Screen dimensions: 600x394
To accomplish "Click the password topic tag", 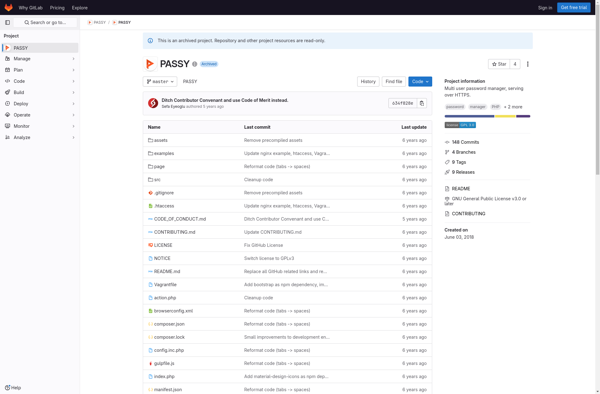I will pos(455,107).
